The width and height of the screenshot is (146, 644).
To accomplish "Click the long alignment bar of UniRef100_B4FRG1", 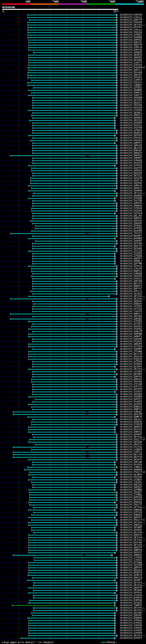I will point(64,156).
